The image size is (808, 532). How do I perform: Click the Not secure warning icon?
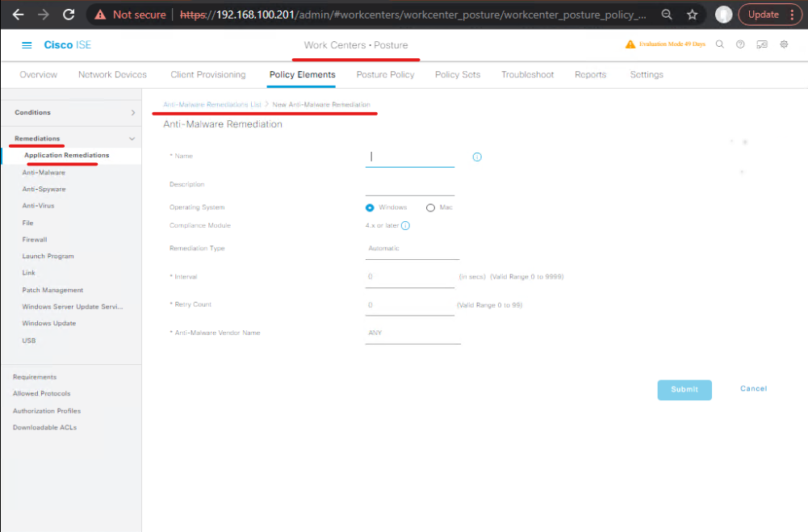(x=100, y=15)
